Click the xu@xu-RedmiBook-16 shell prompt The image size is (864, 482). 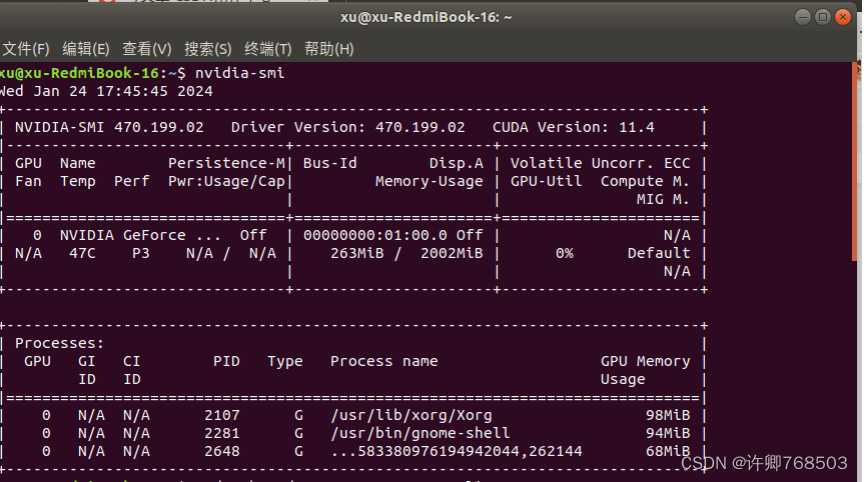pos(93,73)
